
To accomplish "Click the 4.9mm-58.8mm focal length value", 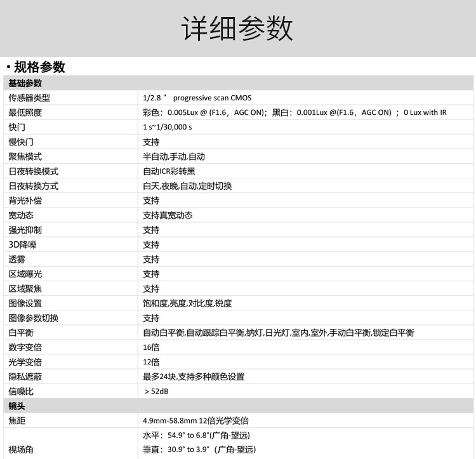I will click(x=196, y=420).
